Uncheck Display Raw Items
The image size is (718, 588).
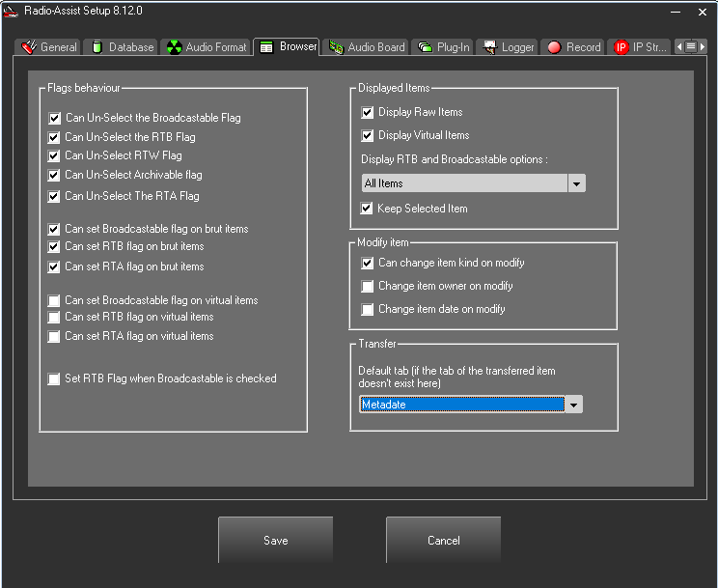point(368,113)
